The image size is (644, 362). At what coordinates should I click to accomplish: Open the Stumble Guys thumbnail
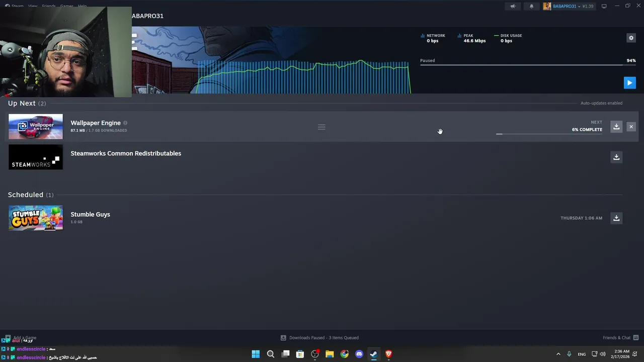click(x=36, y=218)
